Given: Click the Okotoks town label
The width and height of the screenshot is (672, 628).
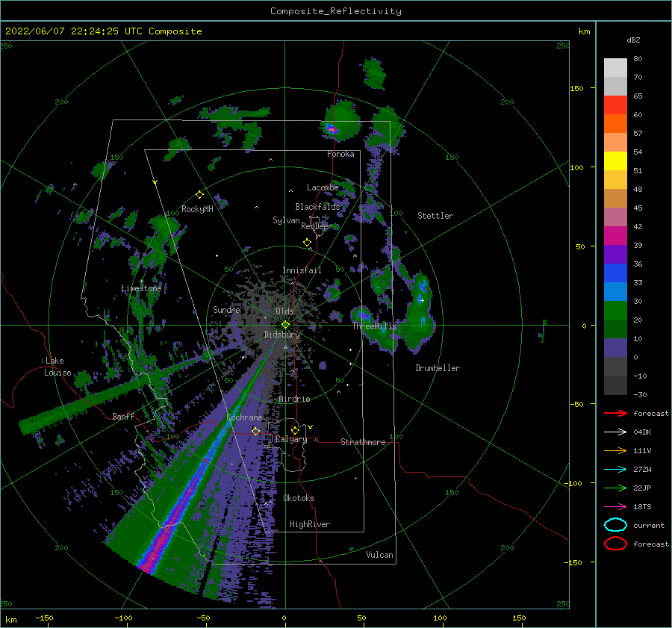Looking at the screenshot, I should point(299,498).
